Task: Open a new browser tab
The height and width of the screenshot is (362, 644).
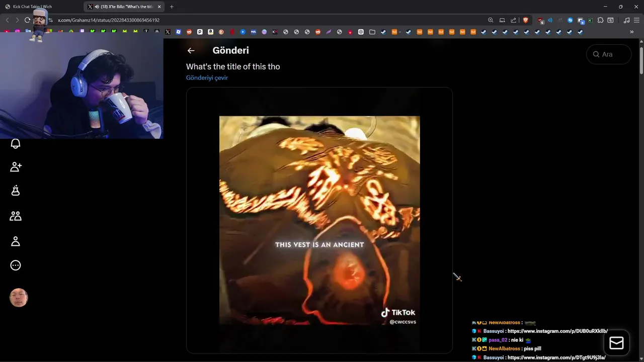Action: click(172, 7)
